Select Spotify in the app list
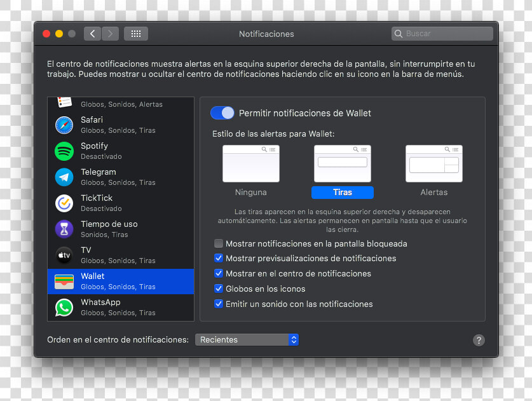The width and height of the screenshot is (532, 401). (121, 151)
